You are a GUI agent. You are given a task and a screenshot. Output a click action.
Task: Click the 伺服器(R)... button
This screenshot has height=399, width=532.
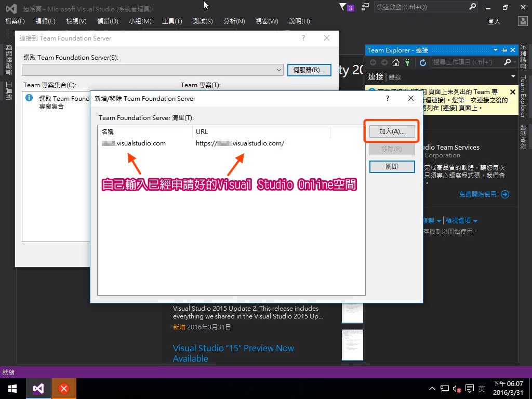point(309,70)
